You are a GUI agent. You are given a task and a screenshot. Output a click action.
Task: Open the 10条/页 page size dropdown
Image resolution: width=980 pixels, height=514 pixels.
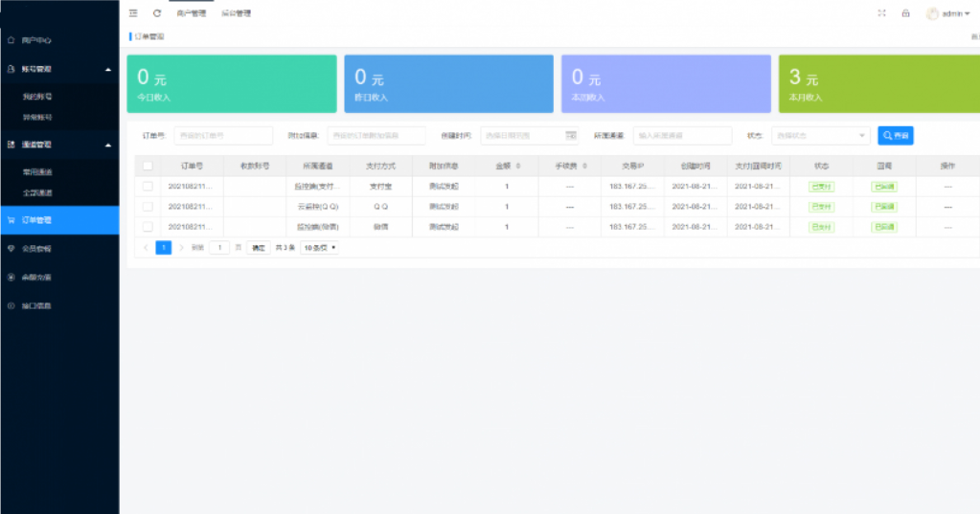[320, 247]
